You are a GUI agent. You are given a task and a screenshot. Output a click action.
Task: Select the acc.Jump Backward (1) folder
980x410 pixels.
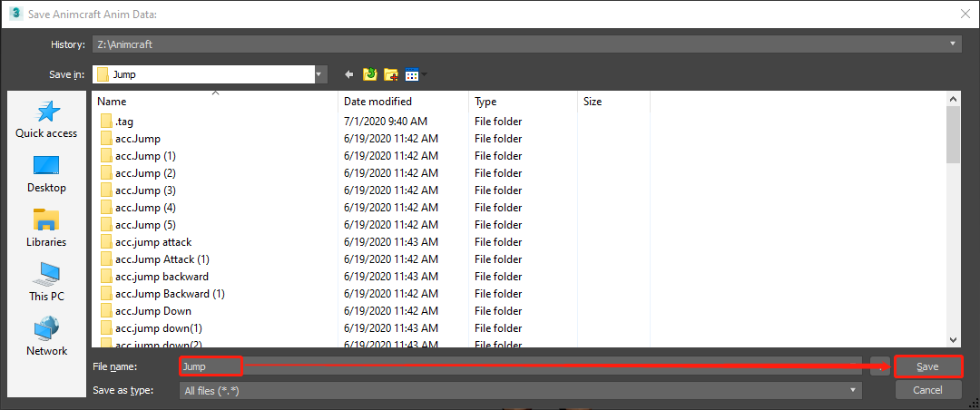(170, 293)
